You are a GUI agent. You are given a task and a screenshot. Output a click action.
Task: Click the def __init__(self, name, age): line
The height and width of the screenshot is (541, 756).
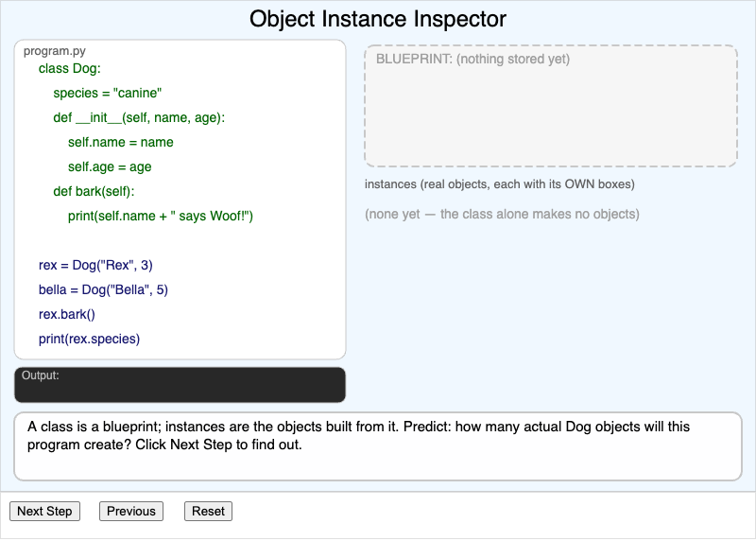tap(139, 118)
